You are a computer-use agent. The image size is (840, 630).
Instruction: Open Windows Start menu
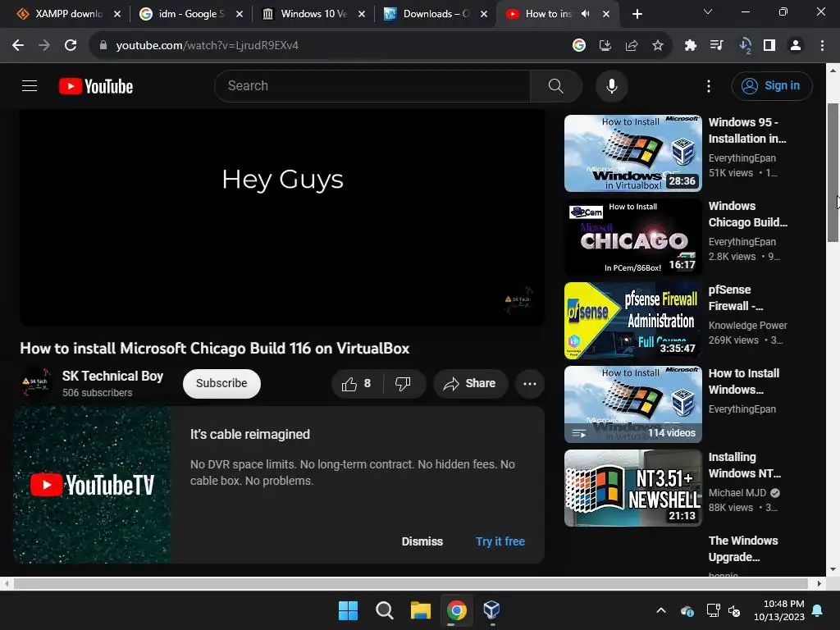point(348,610)
